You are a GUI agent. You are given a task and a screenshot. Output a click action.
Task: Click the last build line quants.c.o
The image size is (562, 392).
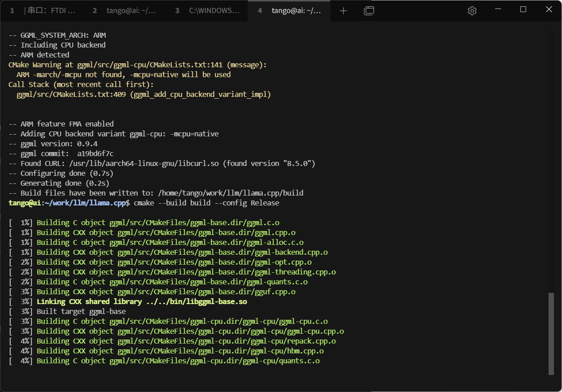pyautogui.click(x=178, y=361)
